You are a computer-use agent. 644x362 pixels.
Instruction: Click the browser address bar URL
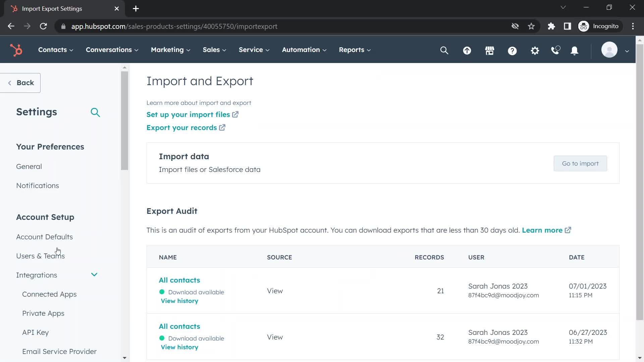[174, 26]
